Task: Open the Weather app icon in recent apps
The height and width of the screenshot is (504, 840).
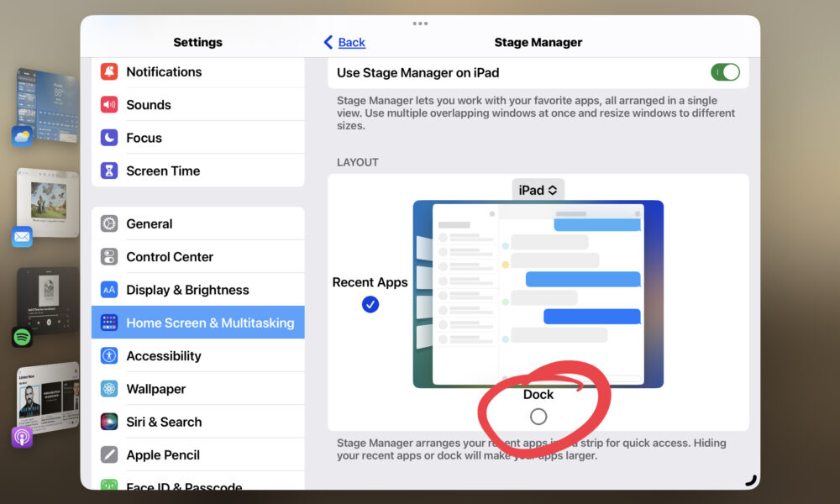Action: [x=22, y=136]
